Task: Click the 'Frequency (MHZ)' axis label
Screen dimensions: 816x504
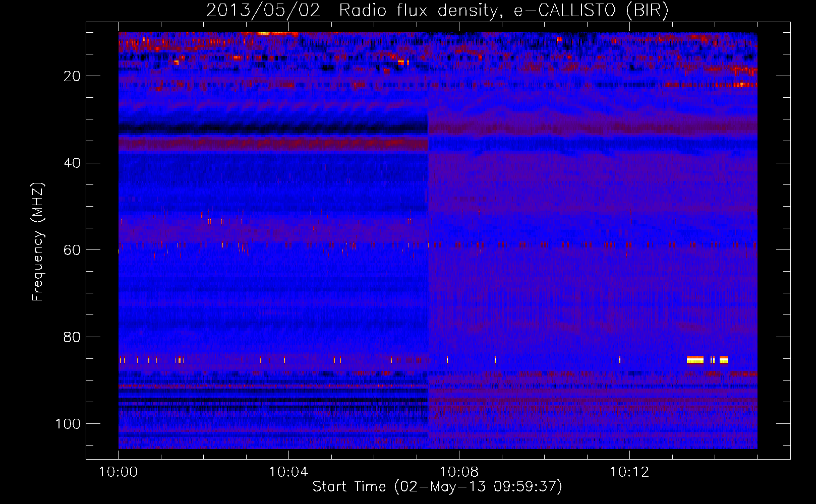Action: point(38,242)
